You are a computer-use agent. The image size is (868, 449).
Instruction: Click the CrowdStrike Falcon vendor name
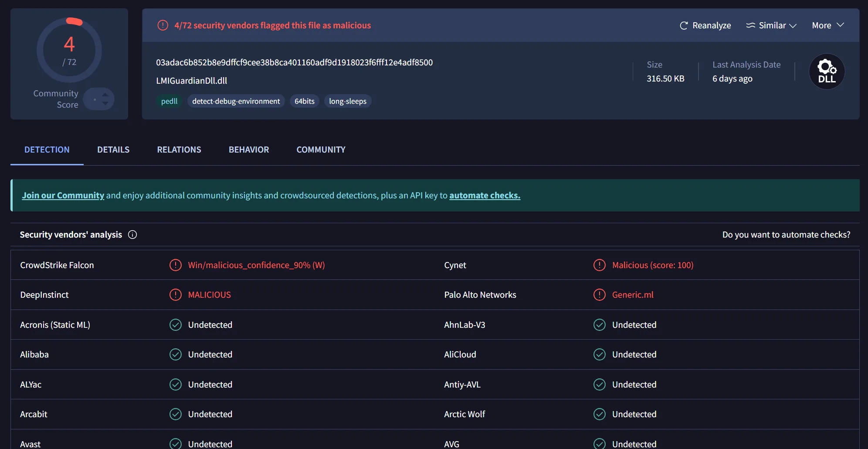57,265
